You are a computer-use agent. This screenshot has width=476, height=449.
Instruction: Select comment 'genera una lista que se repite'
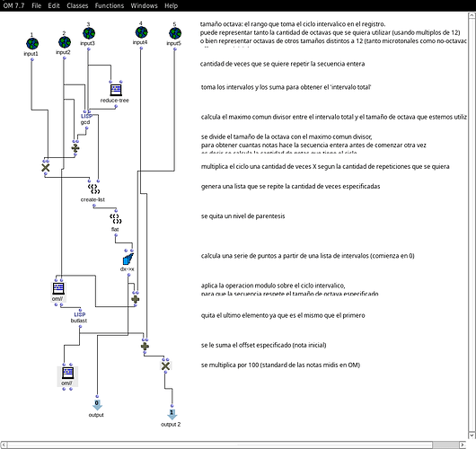[290, 186]
